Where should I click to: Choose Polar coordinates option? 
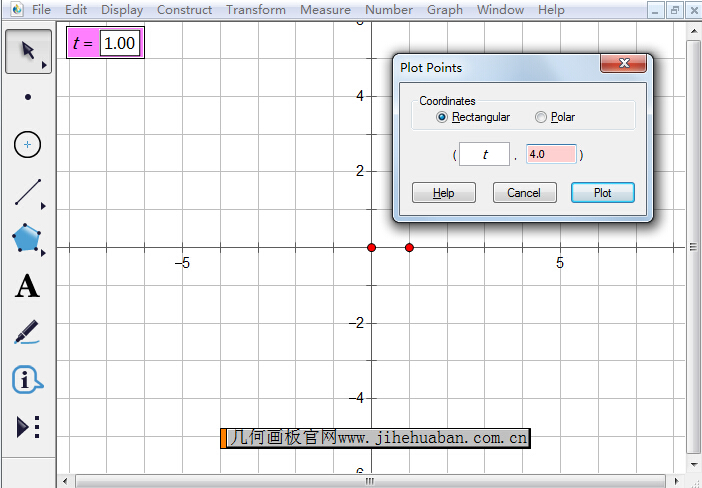point(541,117)
